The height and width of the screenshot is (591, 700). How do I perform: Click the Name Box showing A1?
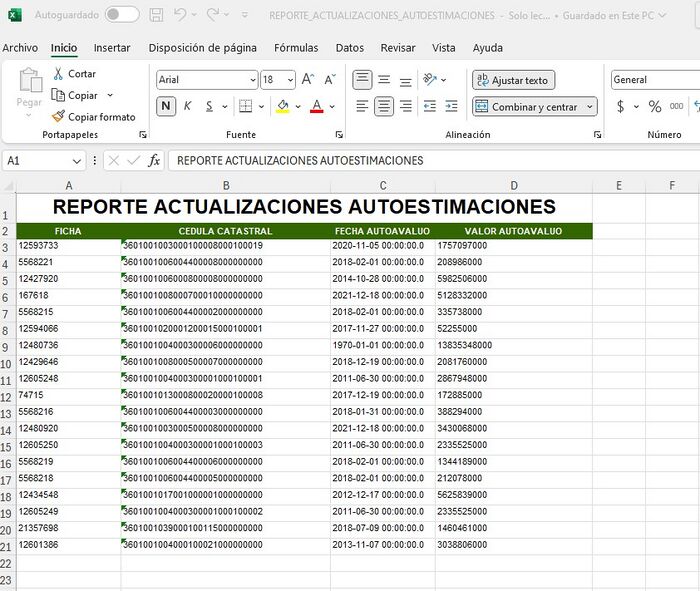[x=37, y=161]
